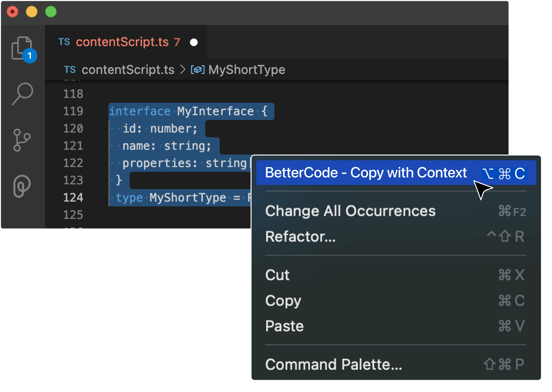Click the MyShortType symbol icon in breadcrumb

point(198,70)
